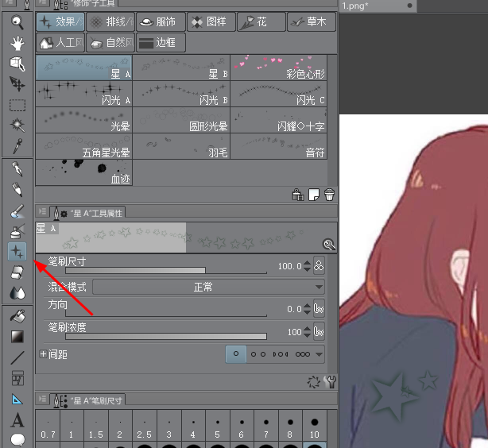Screen dimensions: 488x448
Task: Delete sub tool with trash icon
Action: pos(329,195)
